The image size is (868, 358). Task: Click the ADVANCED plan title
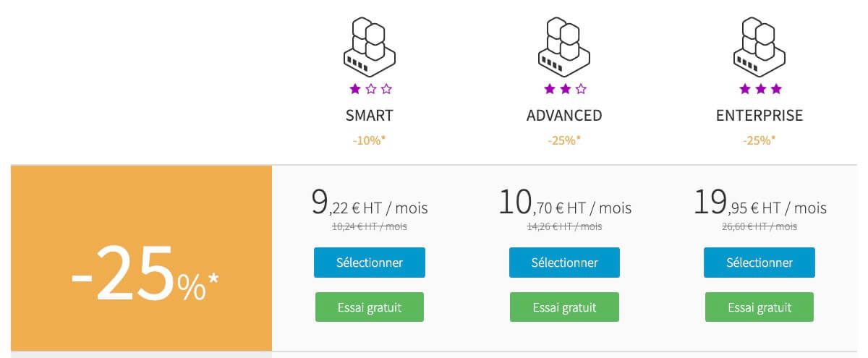pyautogui.click(x=564, y=116)
